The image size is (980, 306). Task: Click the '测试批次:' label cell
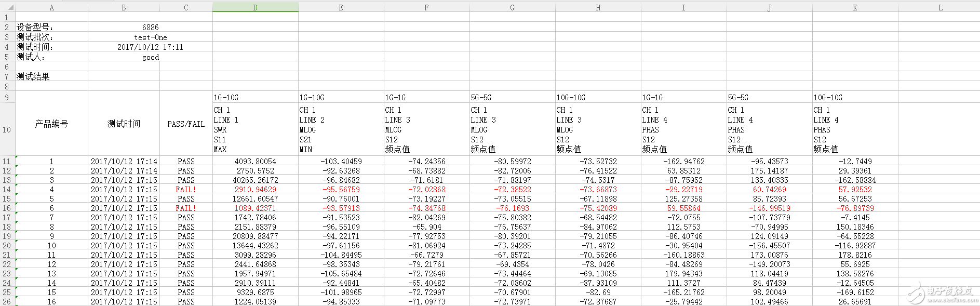51,37
